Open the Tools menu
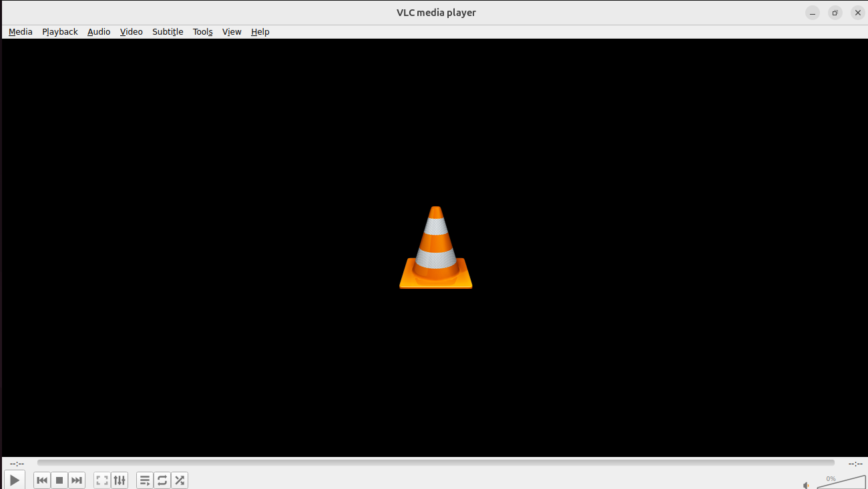 pyautogui.click(x=203, y=31)
